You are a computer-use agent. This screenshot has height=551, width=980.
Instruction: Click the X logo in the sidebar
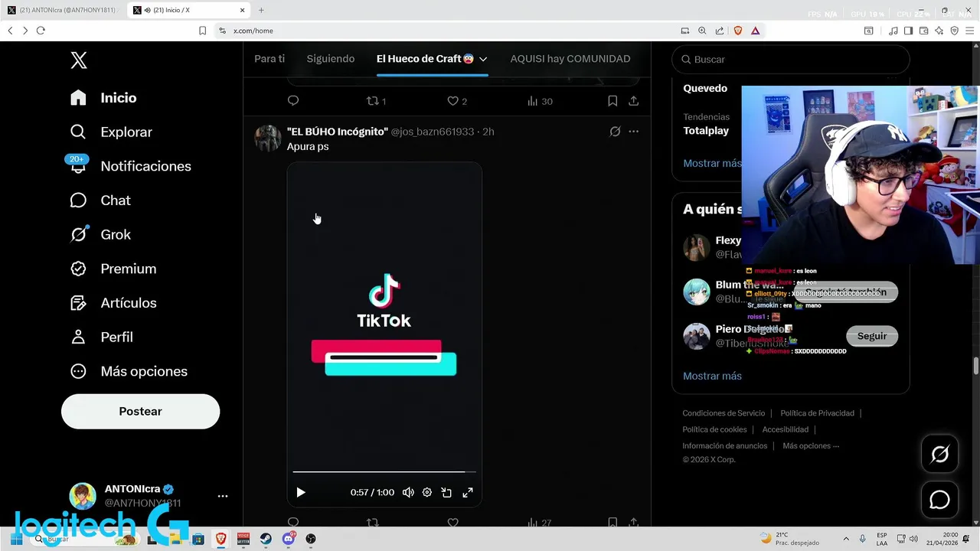point(79,60)
